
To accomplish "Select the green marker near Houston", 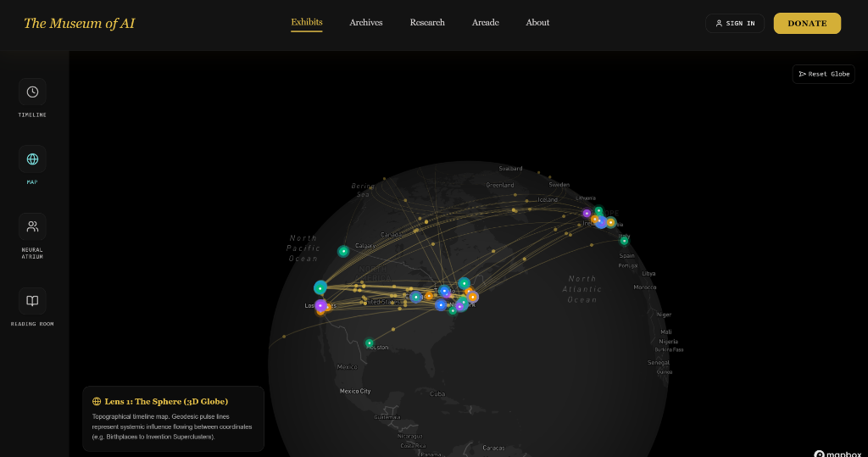I will click(x=370, y=343).
